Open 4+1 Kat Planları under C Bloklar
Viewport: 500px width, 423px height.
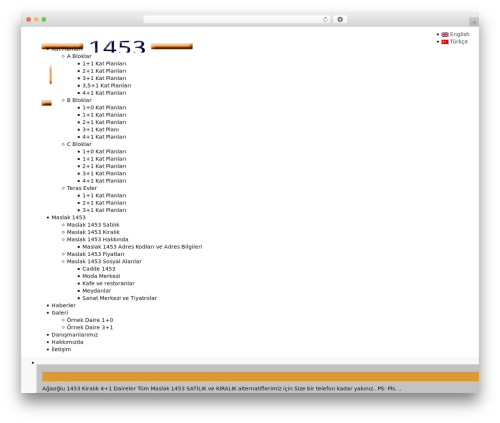click(x=104, y=181)
